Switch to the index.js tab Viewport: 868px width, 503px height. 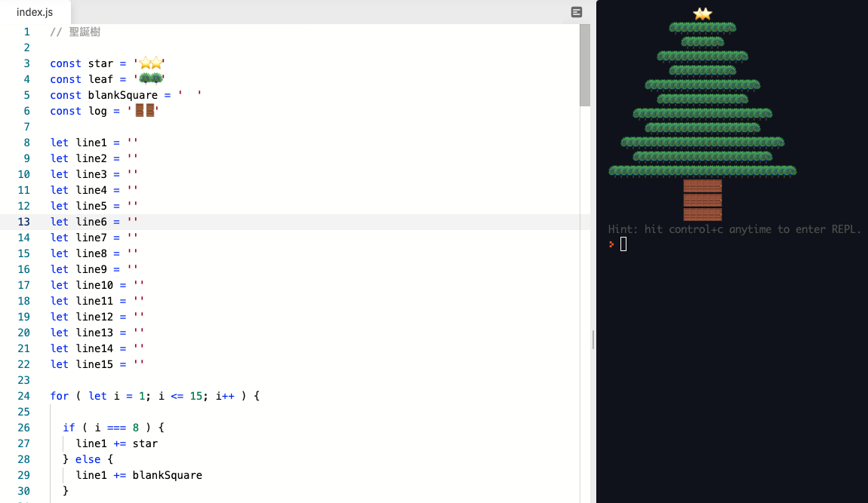coord(35,12)
